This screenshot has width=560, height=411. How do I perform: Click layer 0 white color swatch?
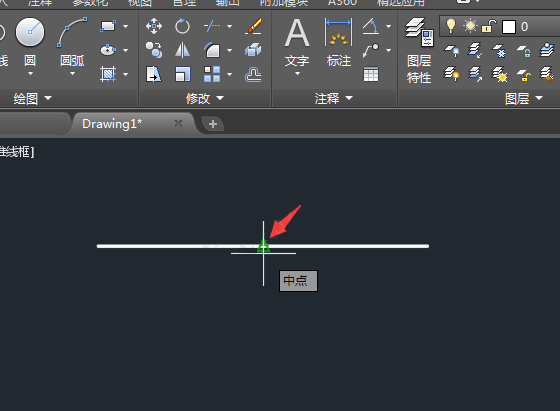point(509,27)
